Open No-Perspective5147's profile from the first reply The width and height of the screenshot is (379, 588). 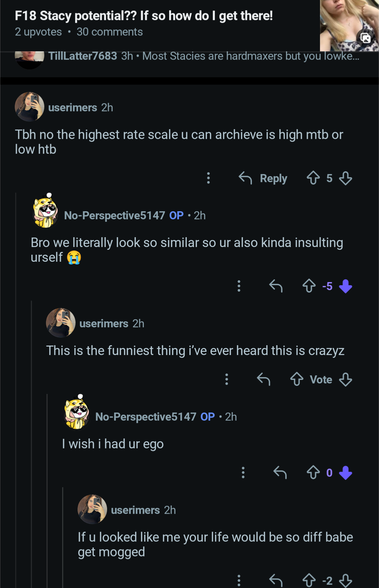114,215
